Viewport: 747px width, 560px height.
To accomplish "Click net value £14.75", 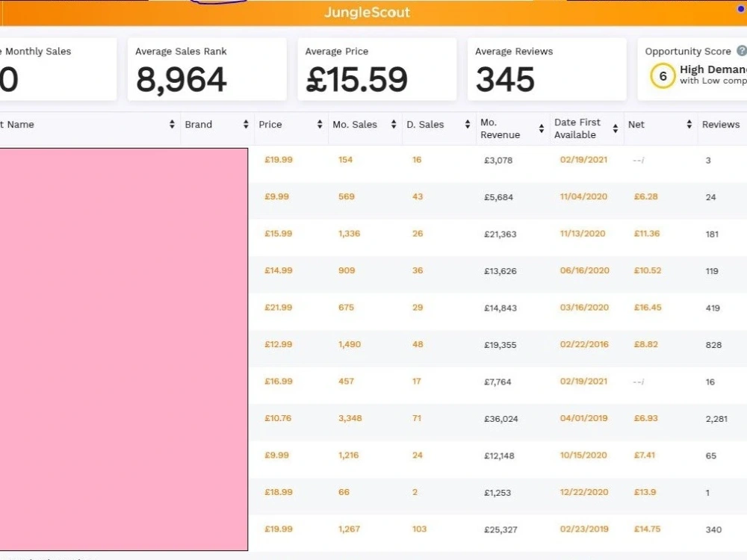I will (647, 529).
